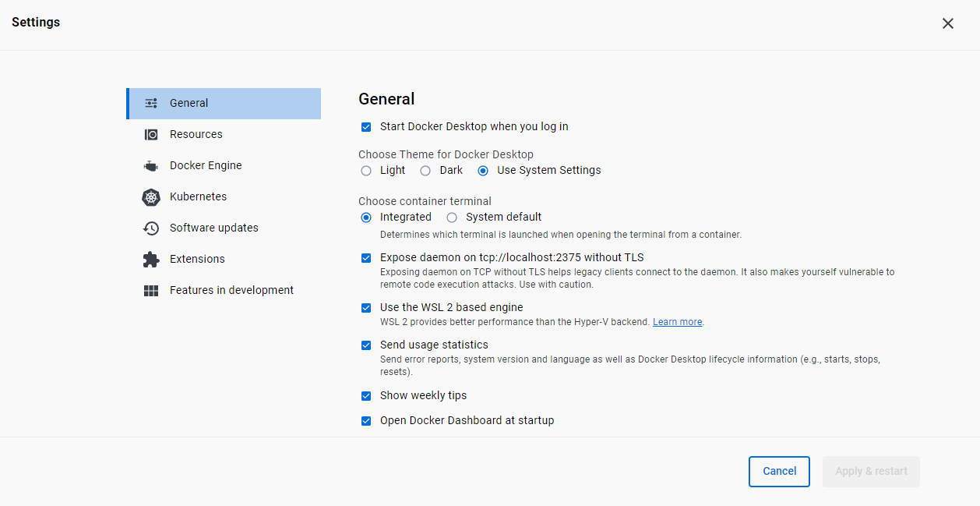The image size is (980, 506).
Task: Toggle Use the WSL 2 based engine
Action: click(366, 308)
